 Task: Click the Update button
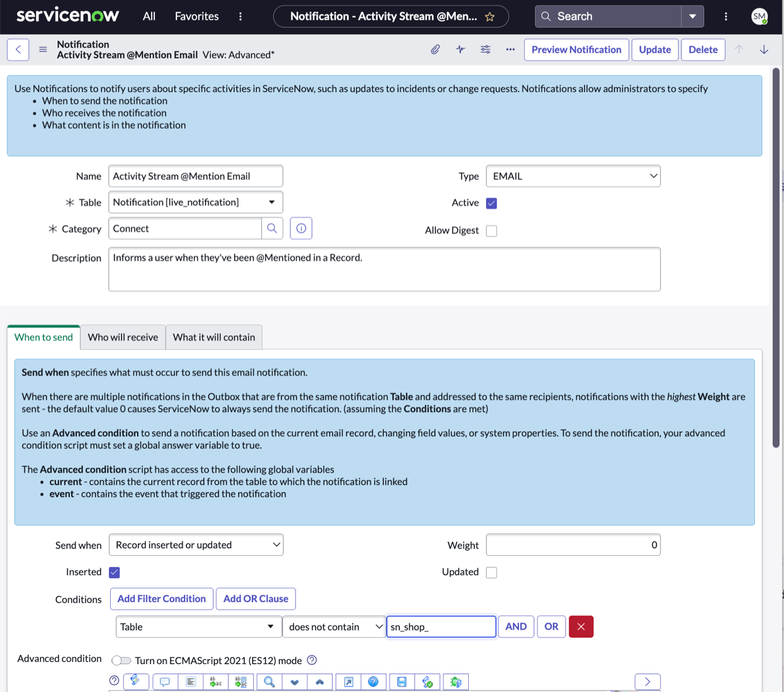pyautogui.click(x=655, y=50)
